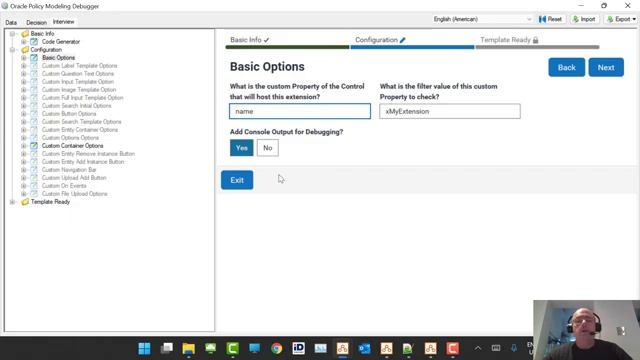Viewport: 640px width, 360px height.
Task: Click the Custom File Upload Options icon
Action: click(34, 194)
